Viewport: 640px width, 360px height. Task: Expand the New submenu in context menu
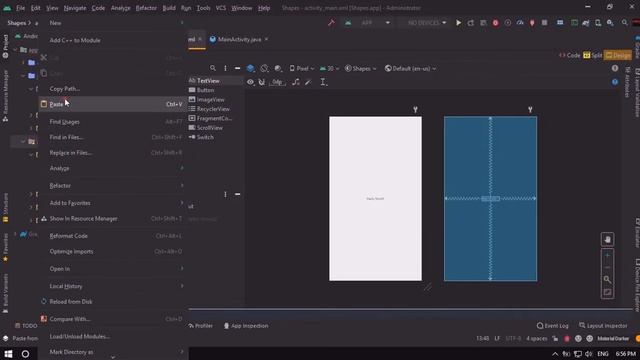(x=112, y=23)
